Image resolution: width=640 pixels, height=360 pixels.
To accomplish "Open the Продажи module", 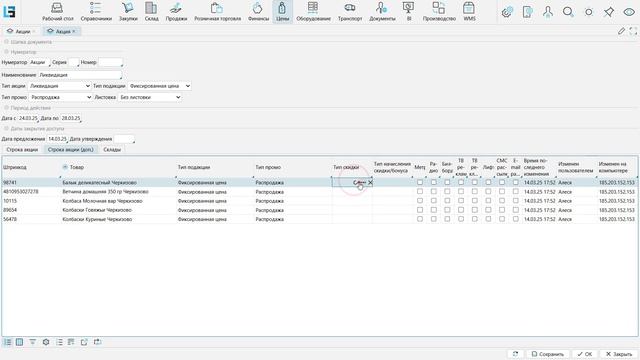I will (176, 12).
